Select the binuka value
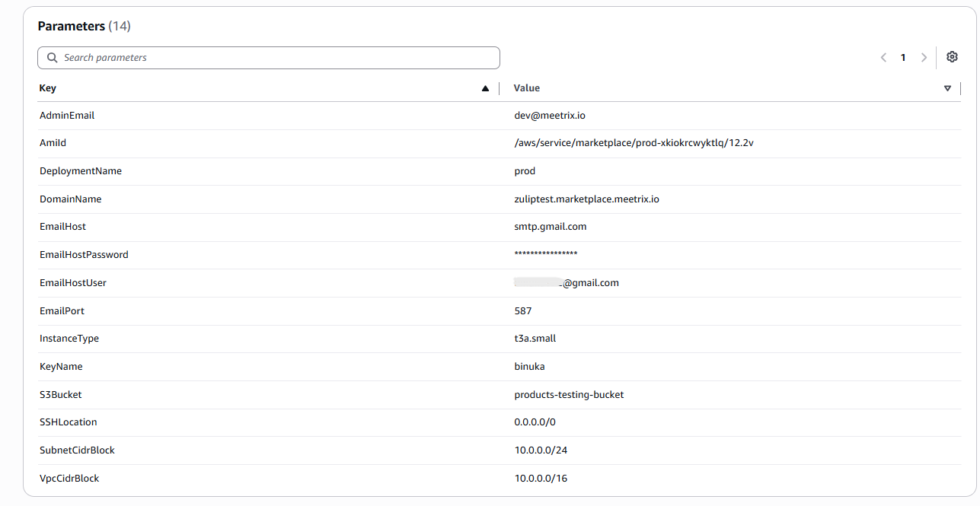The width and height of the screenshot is (980, 506). click(x=529, y=367)
